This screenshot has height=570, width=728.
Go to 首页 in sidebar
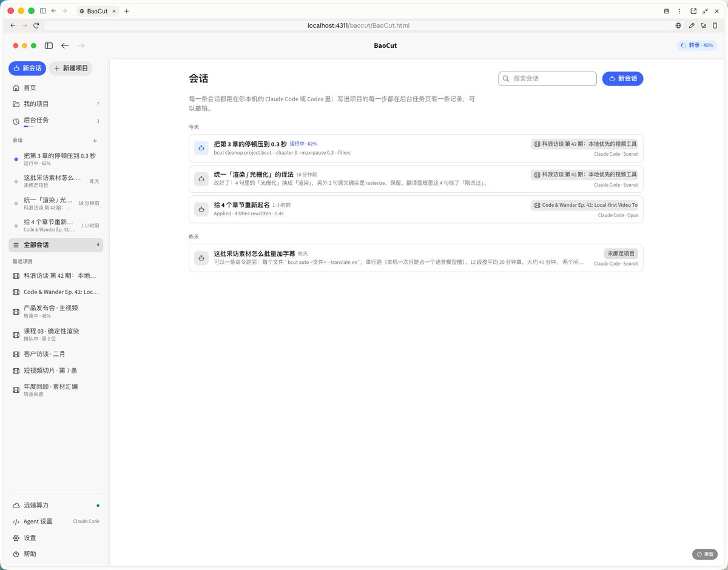[56, 88]
